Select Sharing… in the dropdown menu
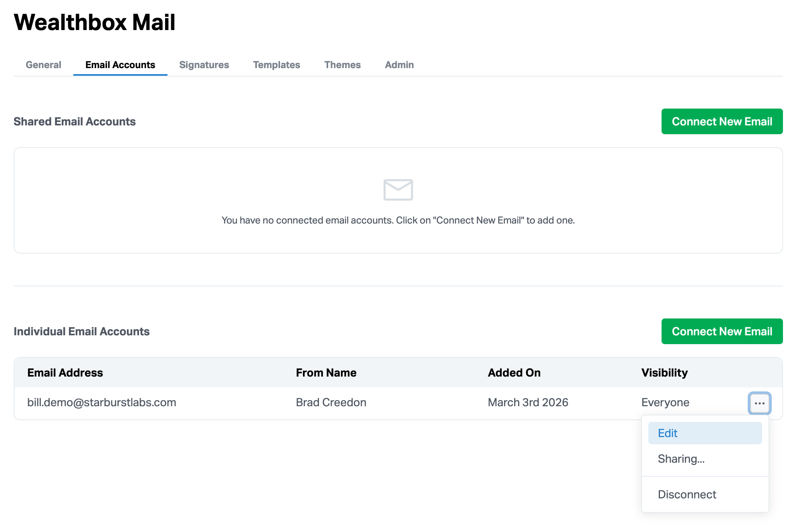Image resolution: width=799 pixels, height=532 pixels. coord(681,459)
